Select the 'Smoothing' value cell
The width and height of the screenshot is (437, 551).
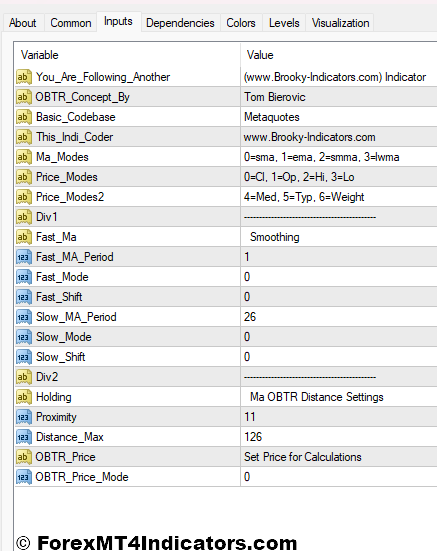point(339,237)
